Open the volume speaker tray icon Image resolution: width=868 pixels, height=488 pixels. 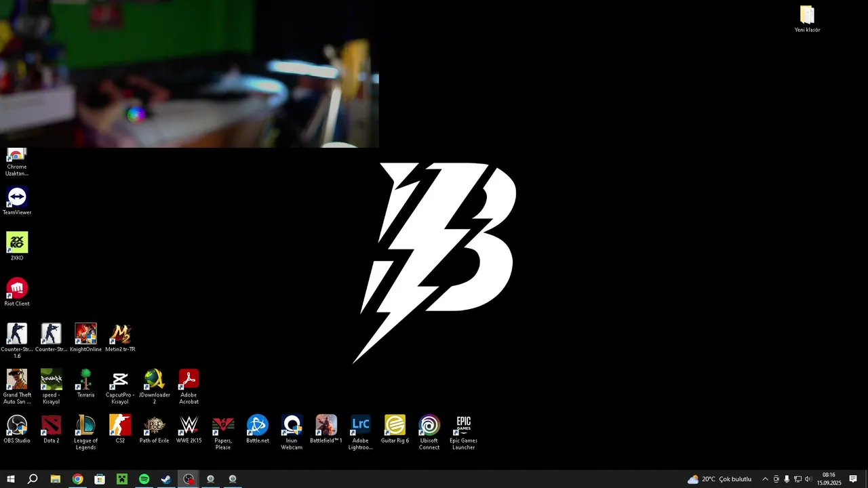tap(808, 479)
